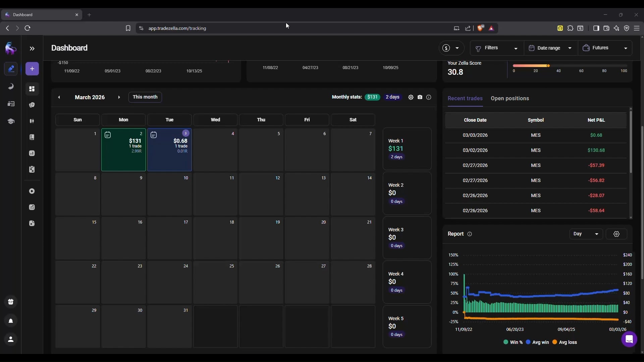Open calendar settings gear icon
The height and width of the screenshot is (362, 644).
(411, 97)
